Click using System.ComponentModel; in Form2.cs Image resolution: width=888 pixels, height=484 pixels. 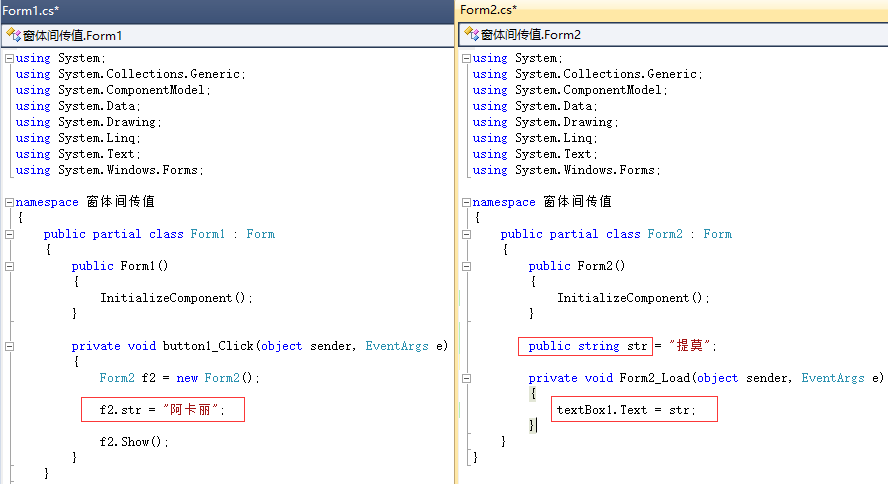tap(570, 90)
